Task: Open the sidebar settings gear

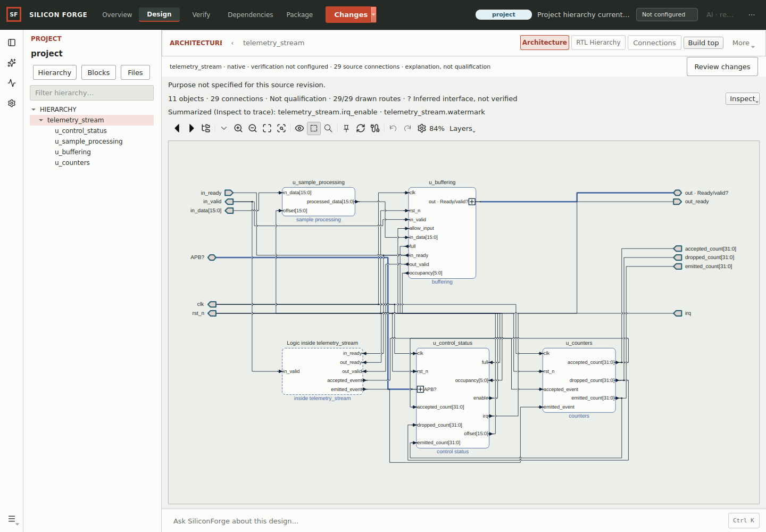Action: click(12, 103)
